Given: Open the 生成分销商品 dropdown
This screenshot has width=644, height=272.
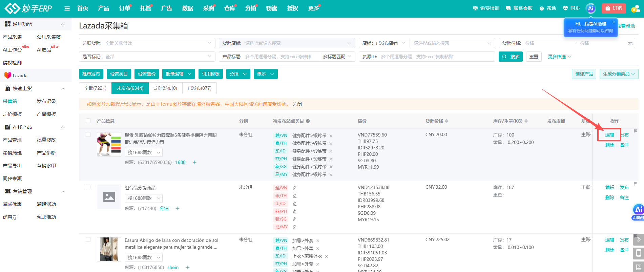Looking at the screenshot, I should pos(619,74).
